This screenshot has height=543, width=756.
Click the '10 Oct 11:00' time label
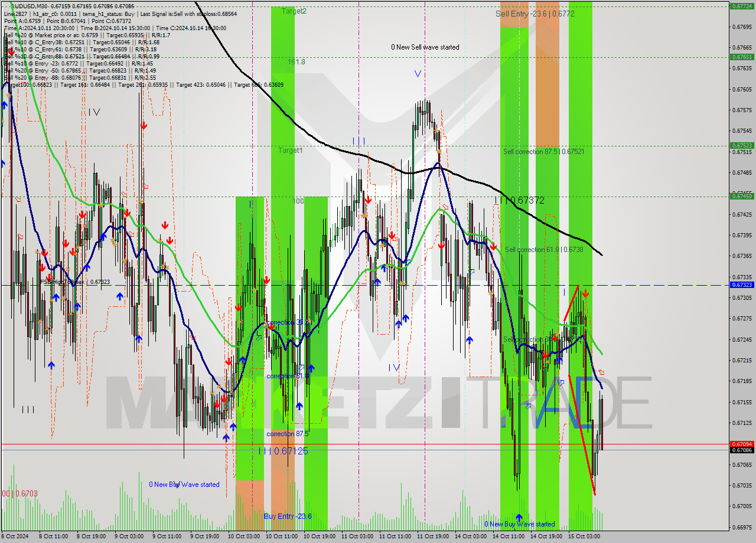(x=281, y=537)
